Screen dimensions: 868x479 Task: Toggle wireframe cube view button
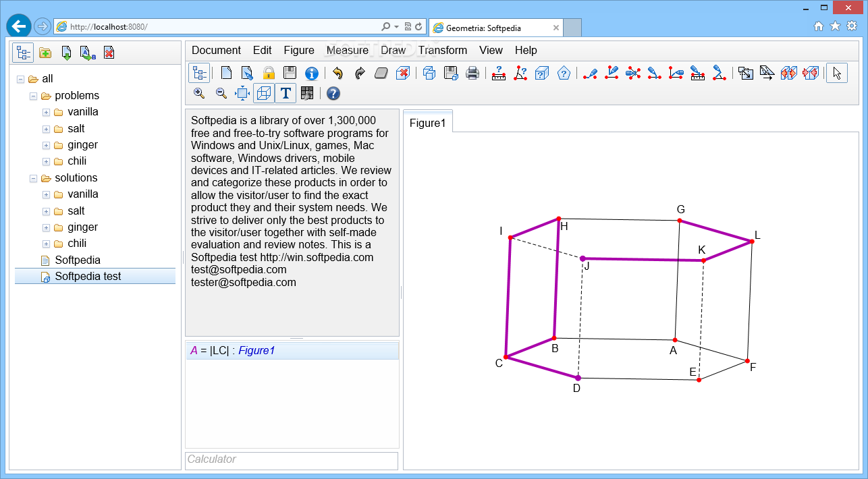click(264, 94)
